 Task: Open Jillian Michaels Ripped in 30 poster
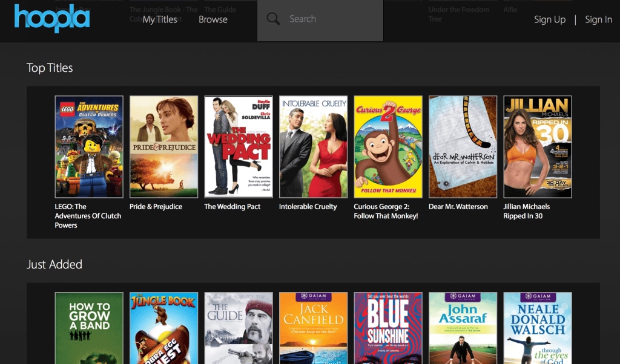click(538, 146)
